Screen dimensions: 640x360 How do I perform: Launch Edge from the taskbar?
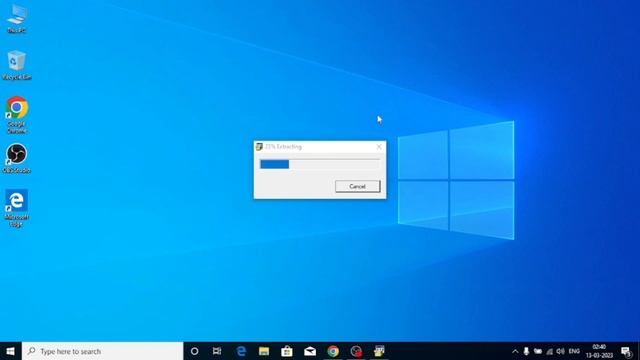coord(241,351)
